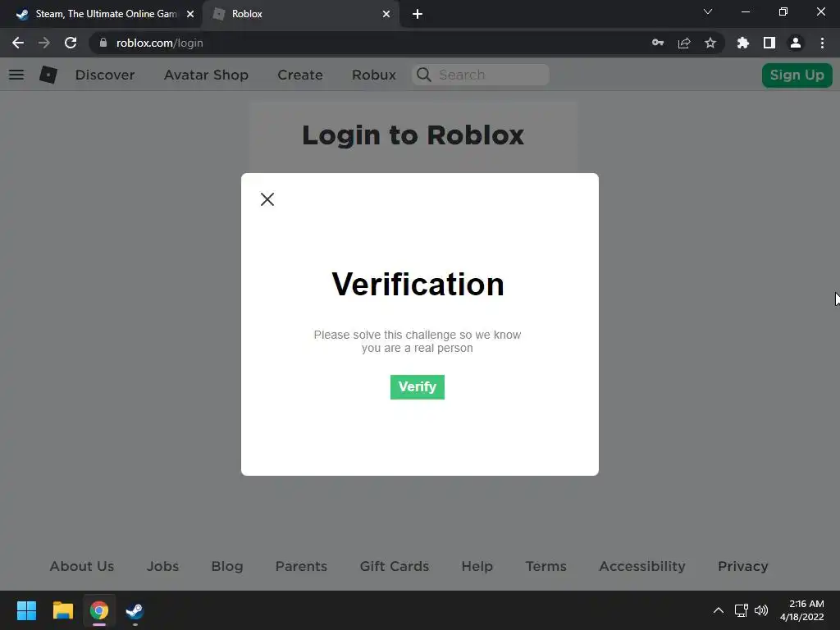This screenshot has height=630, width=840.
Task: Open the Blog footer link
Action: point(227,566)
